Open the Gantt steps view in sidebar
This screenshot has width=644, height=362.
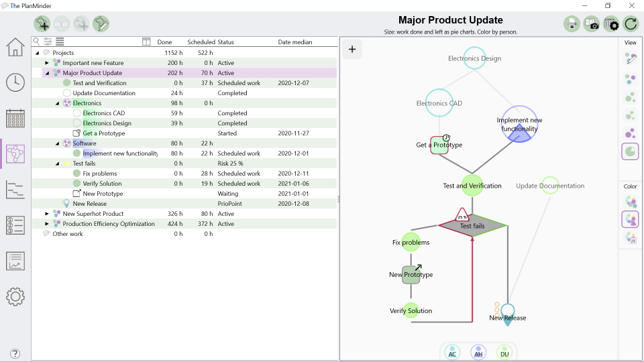[15, 190]
